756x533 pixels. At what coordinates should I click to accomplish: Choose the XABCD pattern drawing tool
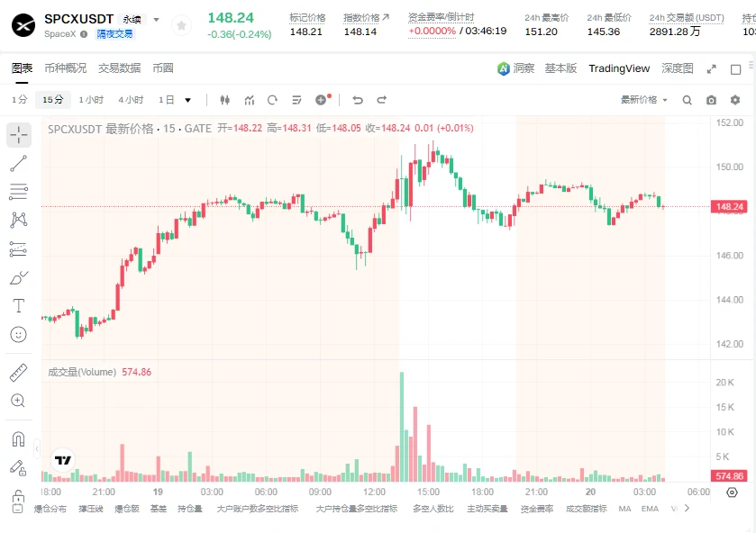pyautogui.click(x=19, y=221)
